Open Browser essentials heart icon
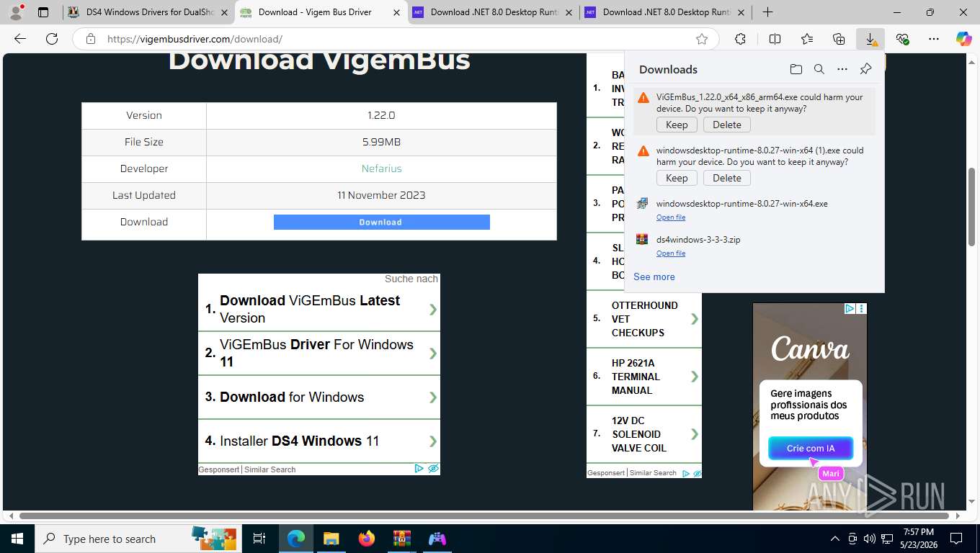 tap(902, 39)
